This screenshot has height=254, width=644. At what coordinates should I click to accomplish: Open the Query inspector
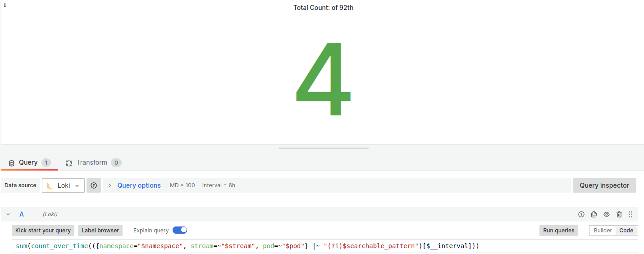[x=604, y=185]
